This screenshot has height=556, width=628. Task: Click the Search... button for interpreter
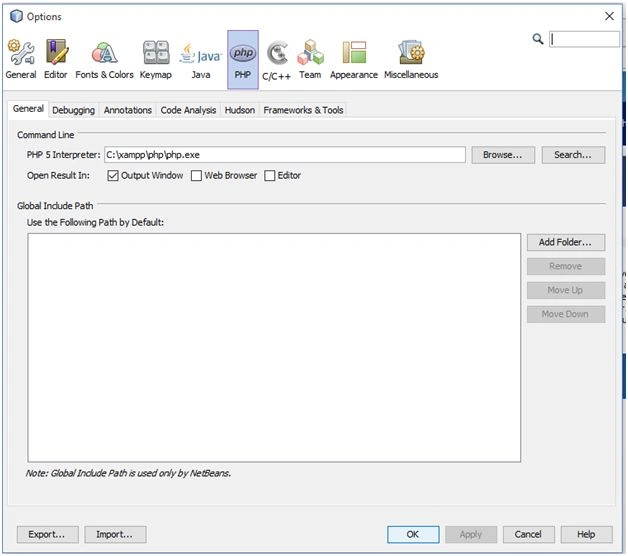coord(573,155)
